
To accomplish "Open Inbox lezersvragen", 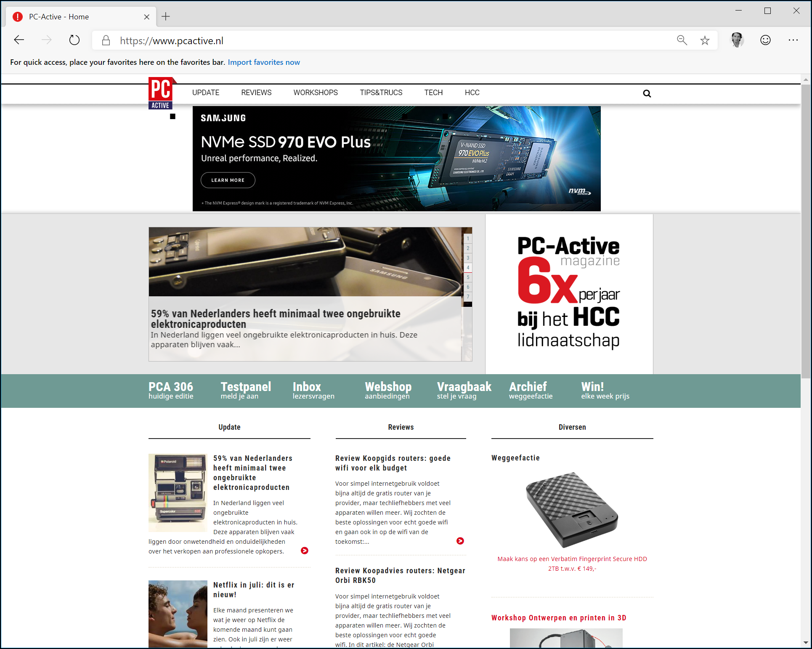I will click(x=313, y=390).
